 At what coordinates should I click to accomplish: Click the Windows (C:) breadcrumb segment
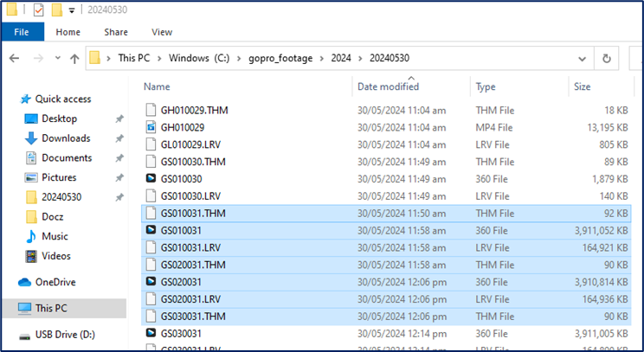[x=199, y=58]
